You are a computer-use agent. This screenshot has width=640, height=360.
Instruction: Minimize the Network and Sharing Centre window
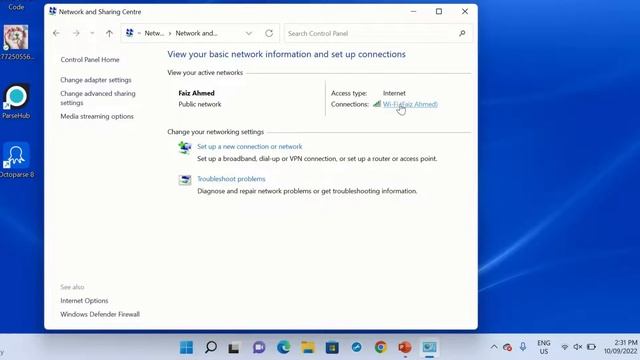413,11
